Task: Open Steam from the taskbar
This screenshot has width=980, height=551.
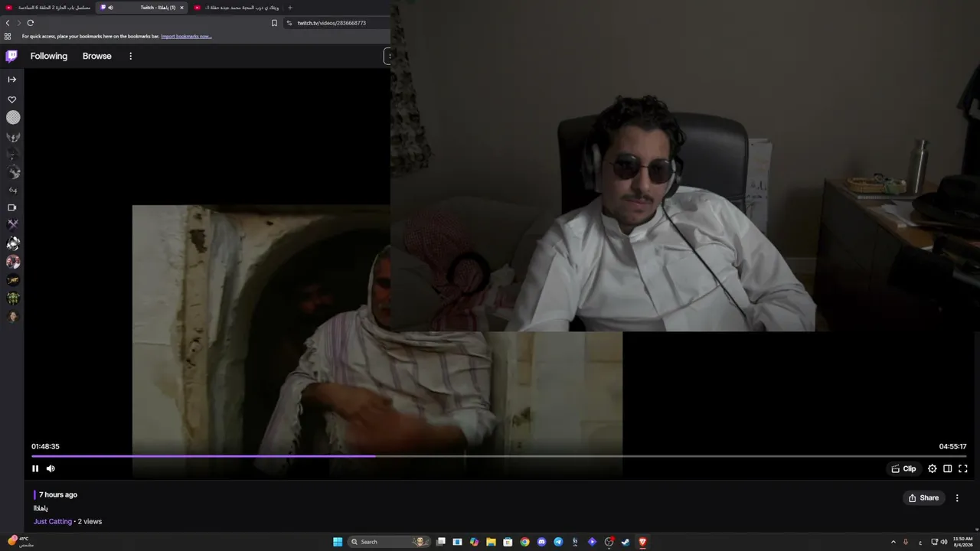Action: point(626,542)
